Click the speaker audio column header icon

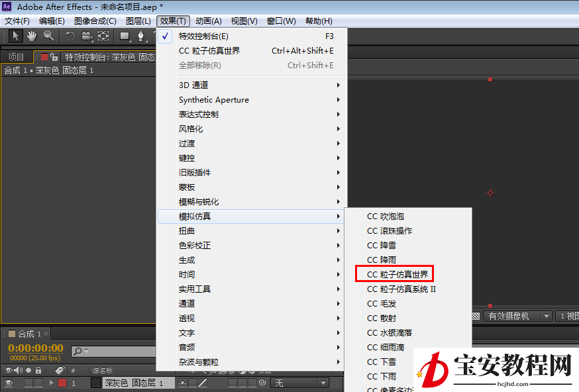18,370
